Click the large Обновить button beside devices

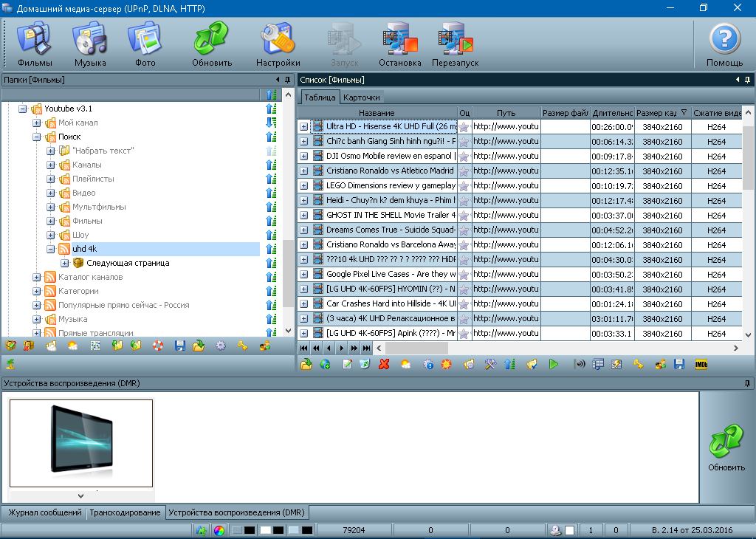(726, 447)
